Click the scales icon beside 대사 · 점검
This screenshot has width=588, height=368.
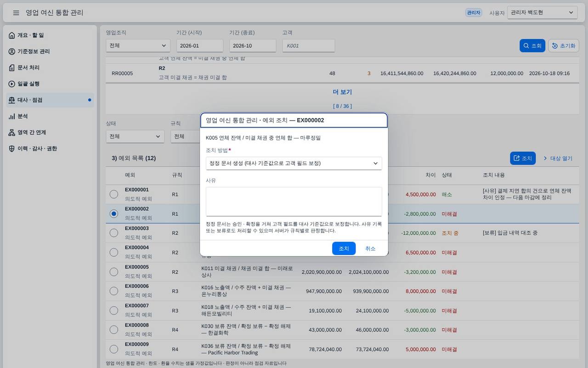[12, 100]
